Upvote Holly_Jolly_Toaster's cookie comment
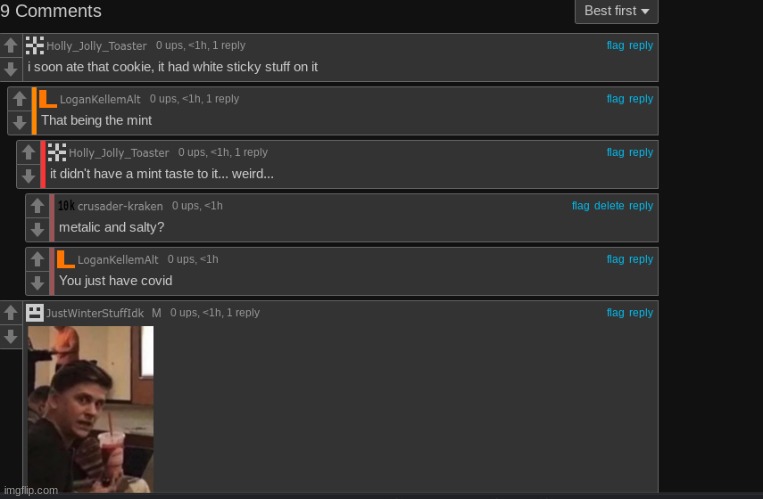 pos(11,45)
